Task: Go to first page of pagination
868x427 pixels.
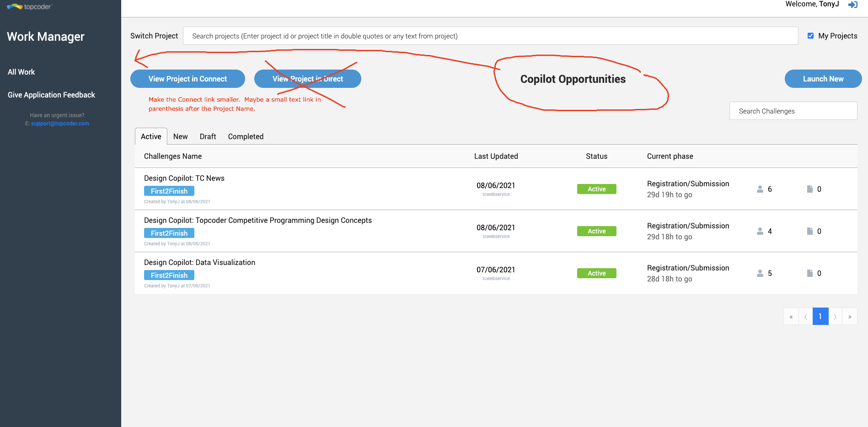Action: (x=791, y=316)
